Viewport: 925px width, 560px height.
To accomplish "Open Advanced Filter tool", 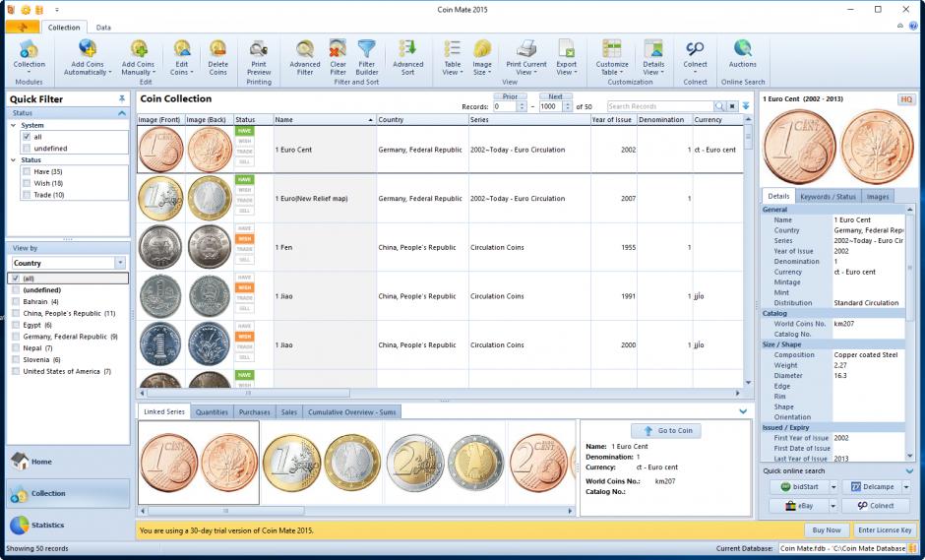I will pyautogui.click(x=304, y=49).
